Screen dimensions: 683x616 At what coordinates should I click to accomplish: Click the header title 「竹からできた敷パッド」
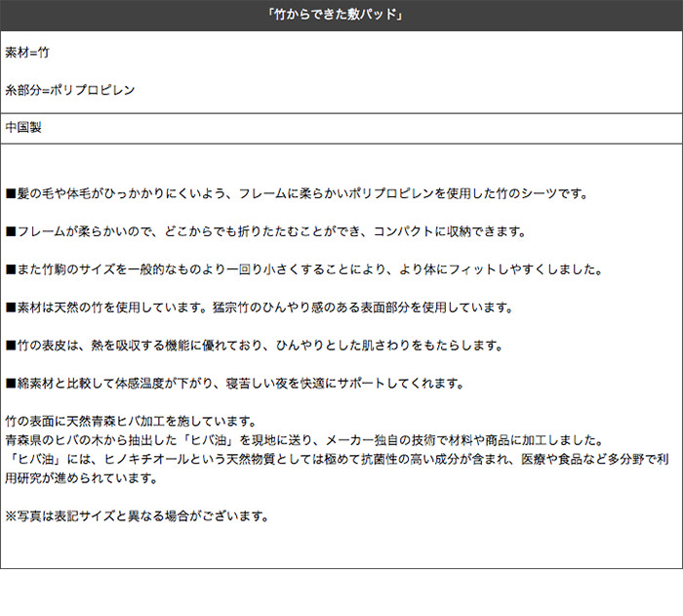coord(335,15)
